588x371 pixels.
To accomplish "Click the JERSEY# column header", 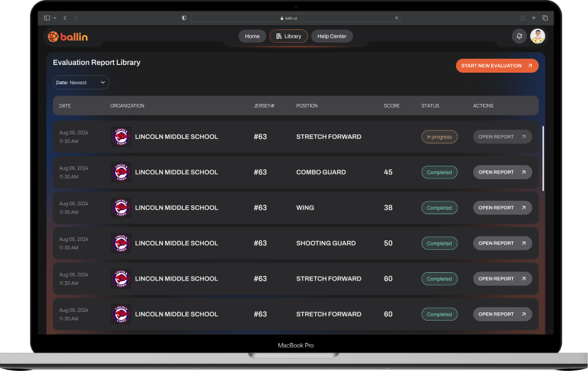I will tap(264, 106).
